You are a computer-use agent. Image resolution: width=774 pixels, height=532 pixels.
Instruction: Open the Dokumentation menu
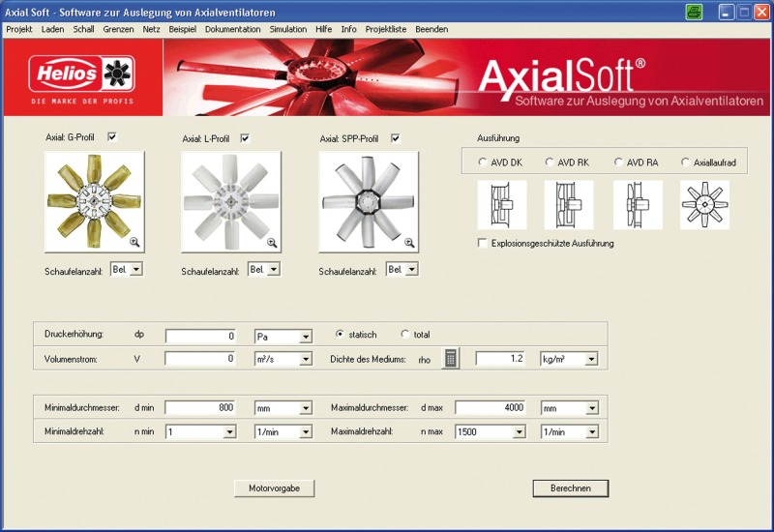pyautogui.click(x=232, y=29)
